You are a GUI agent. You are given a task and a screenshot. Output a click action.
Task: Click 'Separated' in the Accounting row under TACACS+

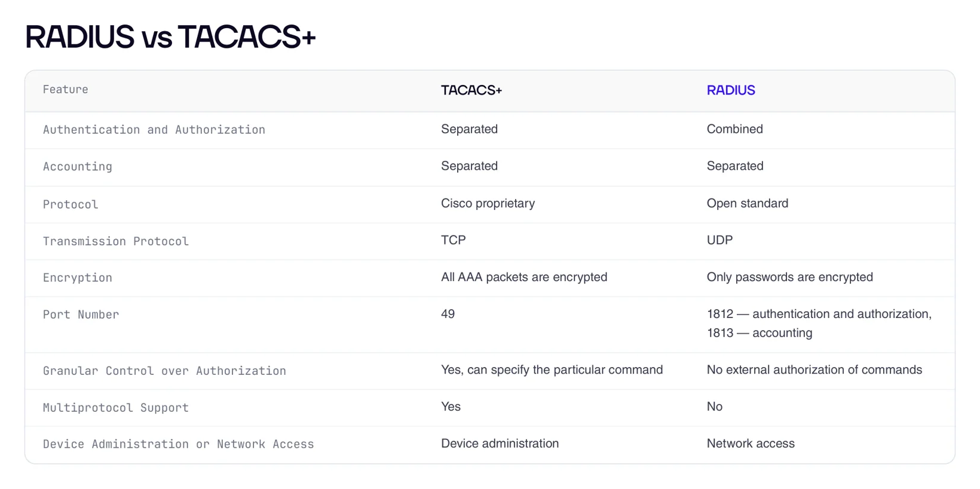click(469, 166)
